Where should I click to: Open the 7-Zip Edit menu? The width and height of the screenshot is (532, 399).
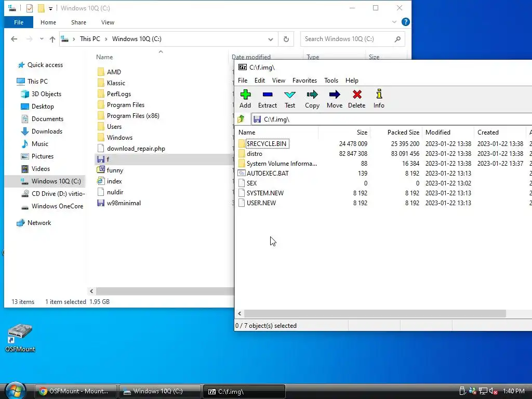tap(260, 81)
